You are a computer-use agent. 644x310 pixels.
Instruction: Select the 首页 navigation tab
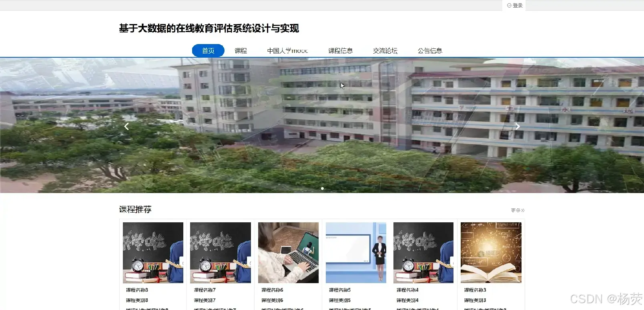coord(208,50)
